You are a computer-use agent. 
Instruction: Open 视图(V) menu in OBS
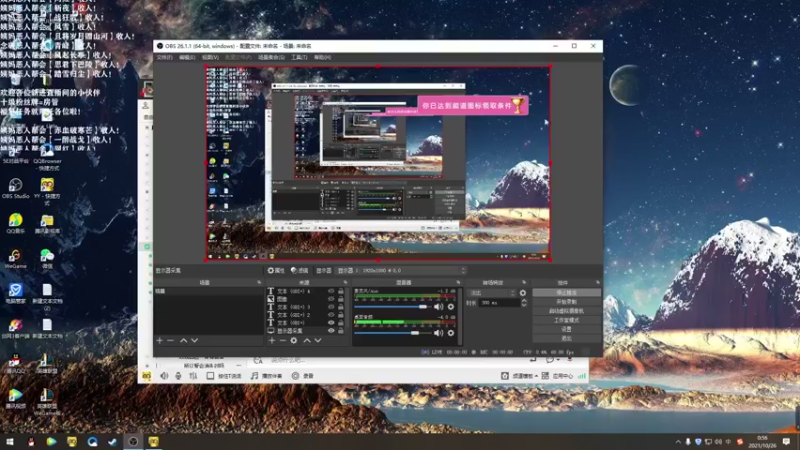pos(210,58)
